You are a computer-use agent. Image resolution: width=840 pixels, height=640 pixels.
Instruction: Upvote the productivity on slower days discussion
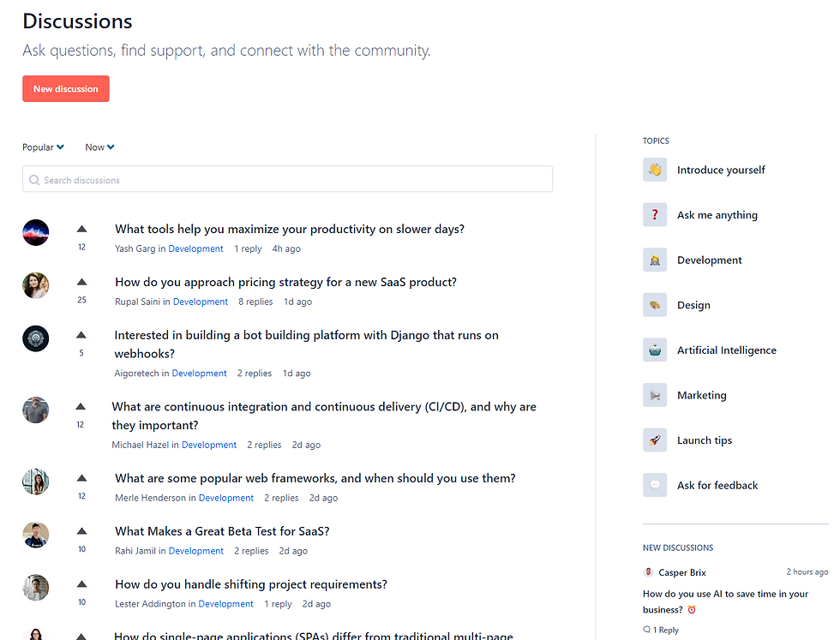82,230
